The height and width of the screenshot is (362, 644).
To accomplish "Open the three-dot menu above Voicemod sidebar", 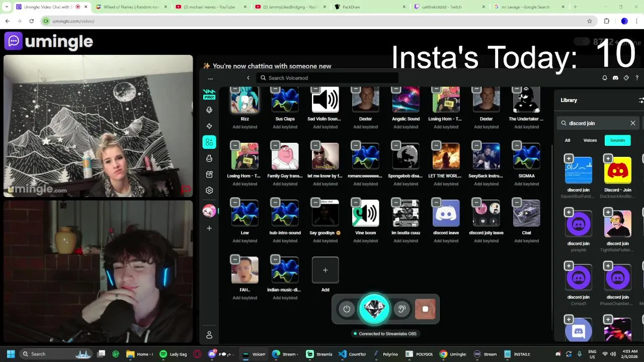I will [x=211, y=78].
